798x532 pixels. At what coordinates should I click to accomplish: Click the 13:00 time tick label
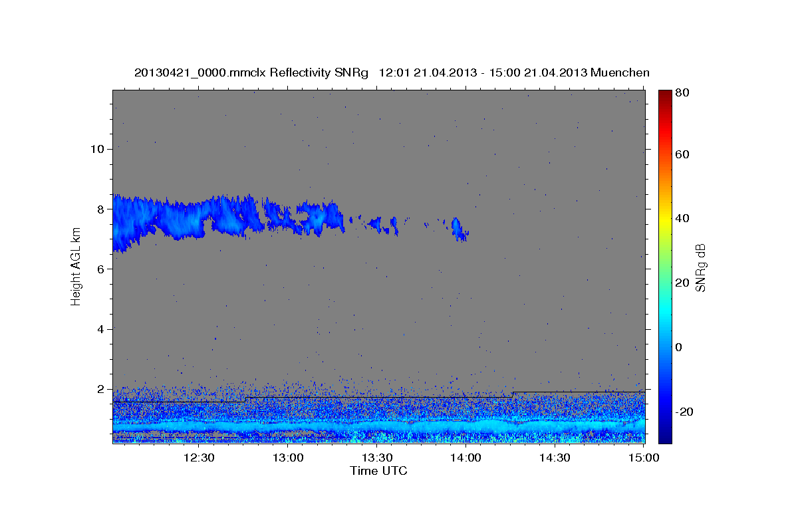pyautogui.click(x=288, y=458)
